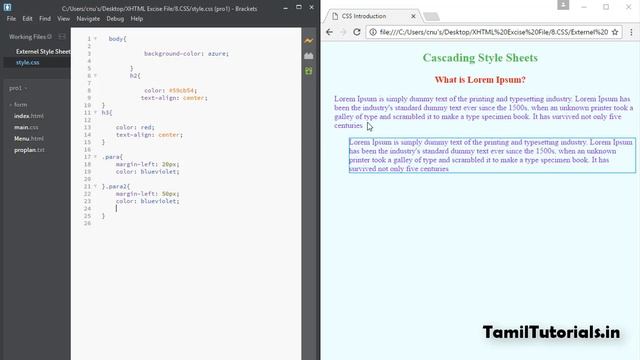Click the first Lorem Ipsum paragraph in browser
The image size is (640, 360).
484,112
